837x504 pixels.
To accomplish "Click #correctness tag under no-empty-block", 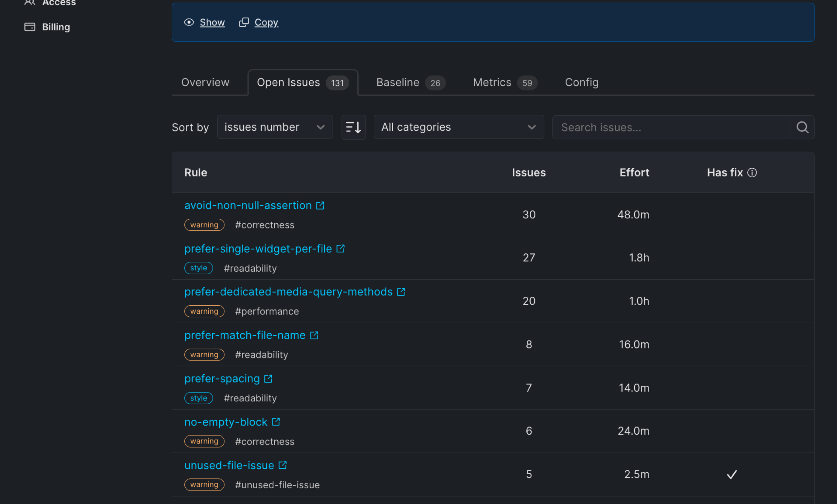I will pyautogui.click(x=265, y=442).
